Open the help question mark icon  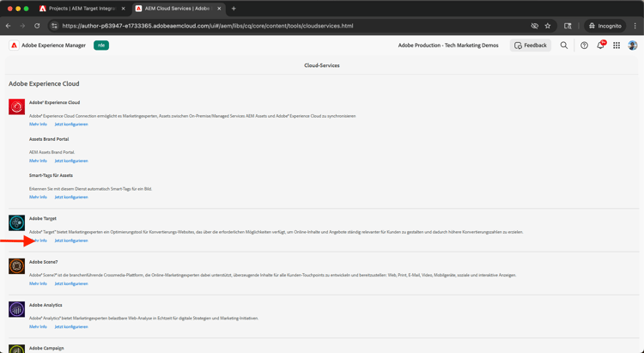click(x=584, y=46)
